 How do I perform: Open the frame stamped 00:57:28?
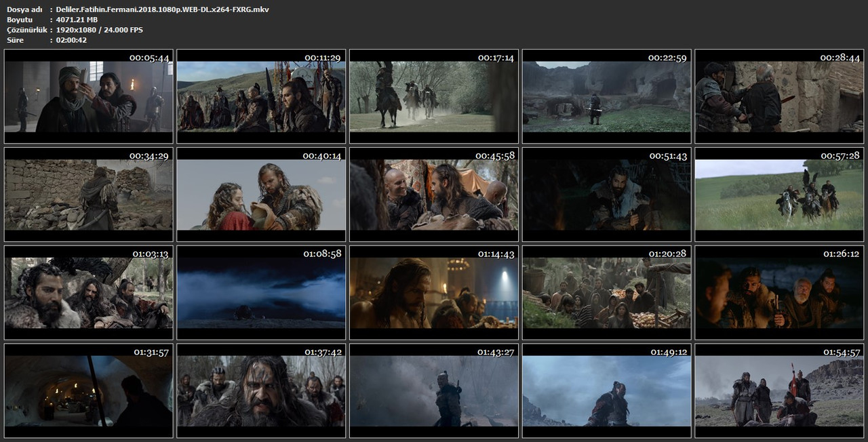point(779,195)
